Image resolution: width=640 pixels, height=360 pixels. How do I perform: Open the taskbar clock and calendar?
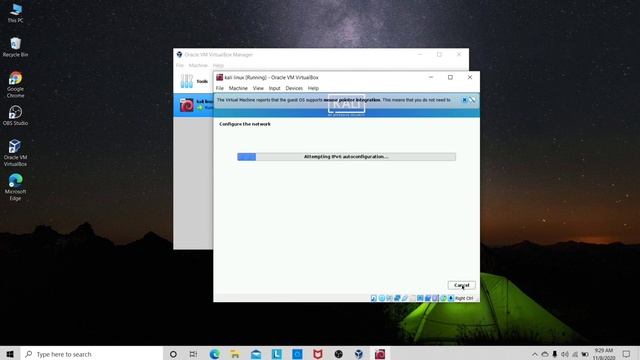pyautogui.click(x=604, y=354)
